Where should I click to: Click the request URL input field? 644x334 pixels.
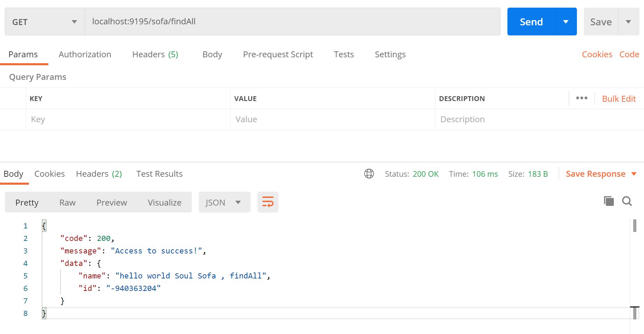pyautogui.click(x=292, y=22)
